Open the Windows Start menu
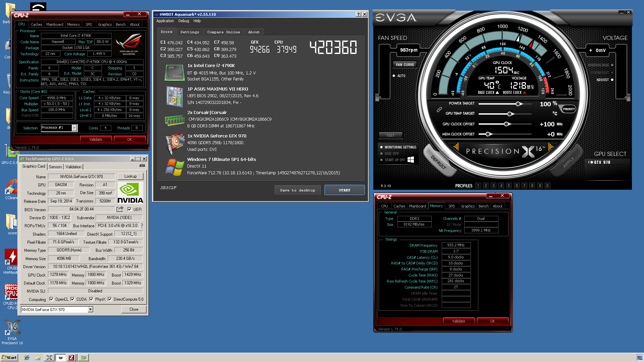This screenshot has height=362, width=644. tap(9, 358)
